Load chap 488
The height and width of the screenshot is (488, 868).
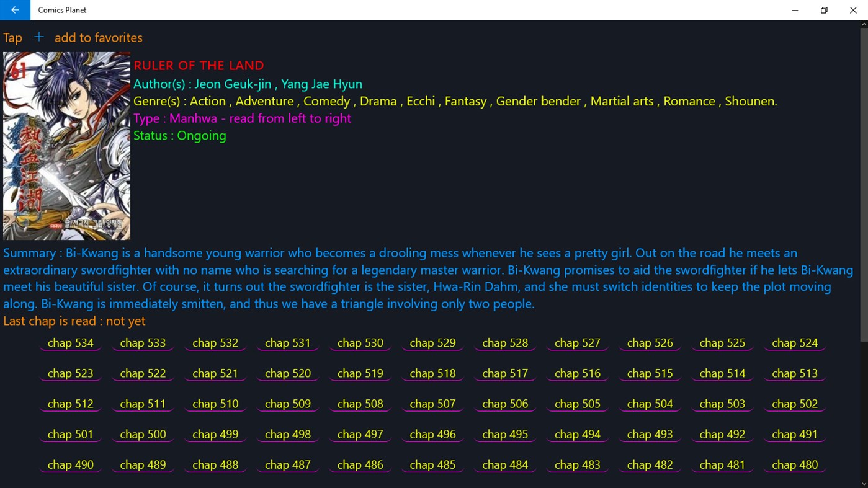pyautogui.click(x=215, y=464)
